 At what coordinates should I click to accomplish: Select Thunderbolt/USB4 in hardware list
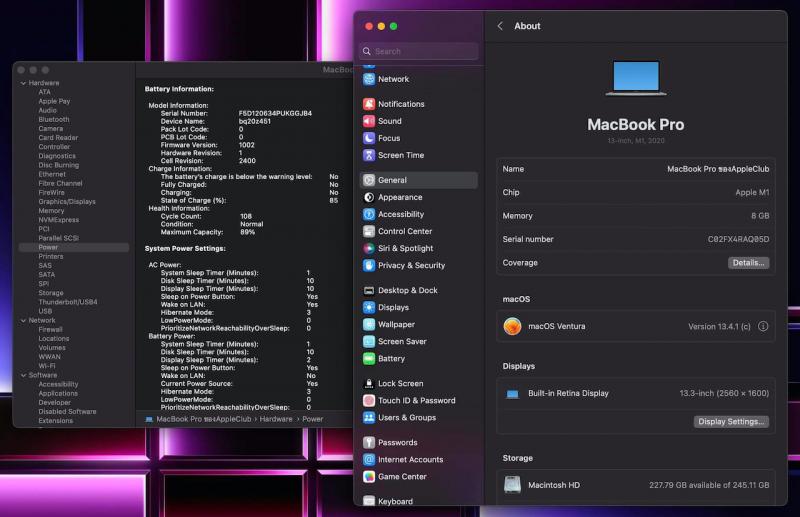coord(68,302)
